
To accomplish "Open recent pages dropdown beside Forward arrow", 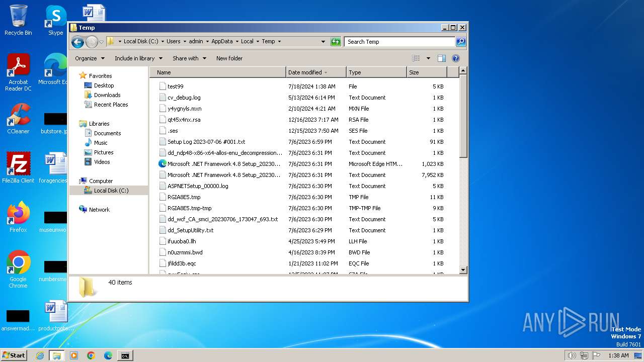I will 101,42.
